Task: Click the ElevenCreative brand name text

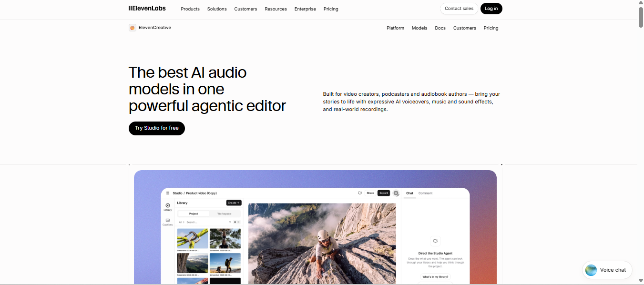Action: (154, 28)
